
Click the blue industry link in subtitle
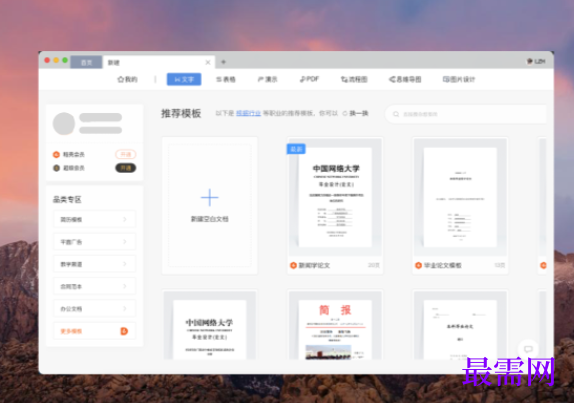coord(248,113)
